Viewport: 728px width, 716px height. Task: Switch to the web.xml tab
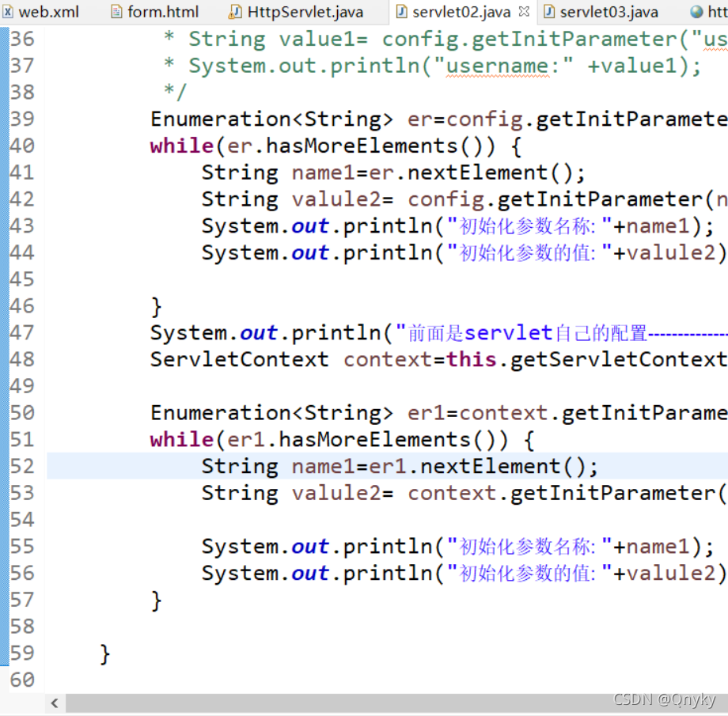pyautogui.click(x=40, y=11)
